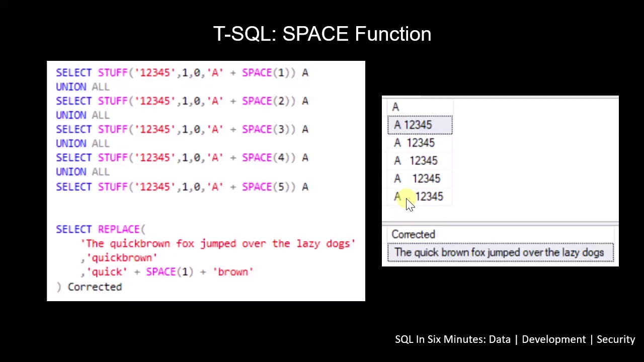Click the 'SQL In Six Minutes' footer text
The image size is (644, 362).
pos(515,339)
